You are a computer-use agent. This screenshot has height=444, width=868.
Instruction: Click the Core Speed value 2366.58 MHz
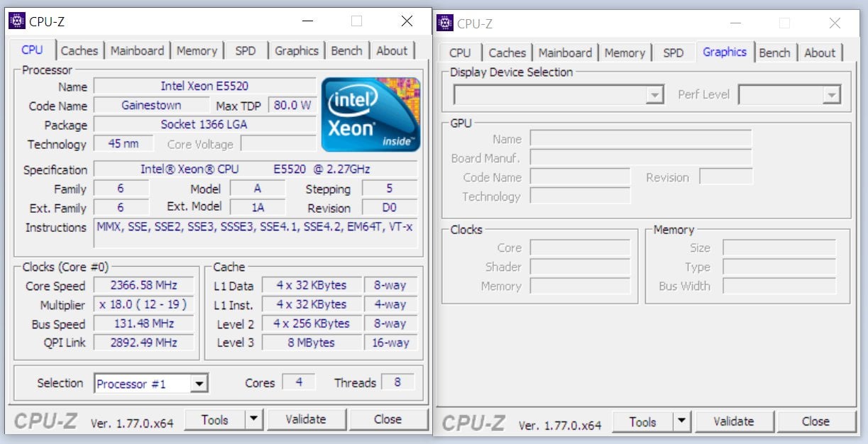point(144,285)
